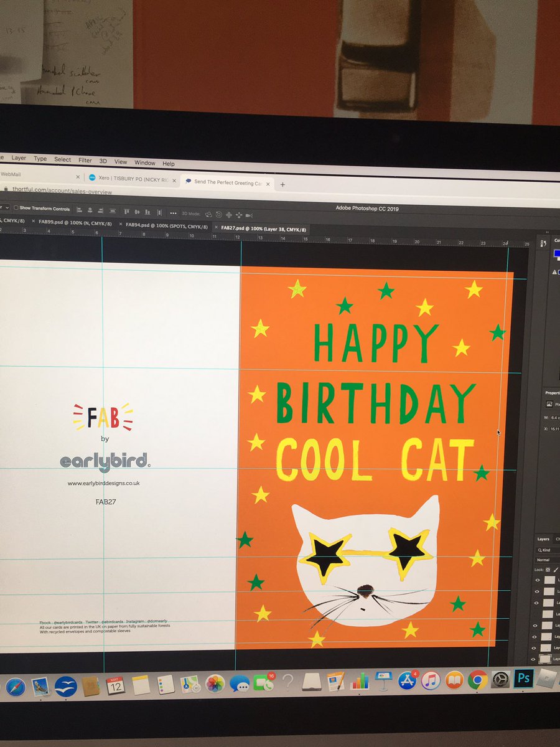Open the three-dots align and distribute options
Image resolution: width=560 pixels, height=747 pixels.
[173, 213]
